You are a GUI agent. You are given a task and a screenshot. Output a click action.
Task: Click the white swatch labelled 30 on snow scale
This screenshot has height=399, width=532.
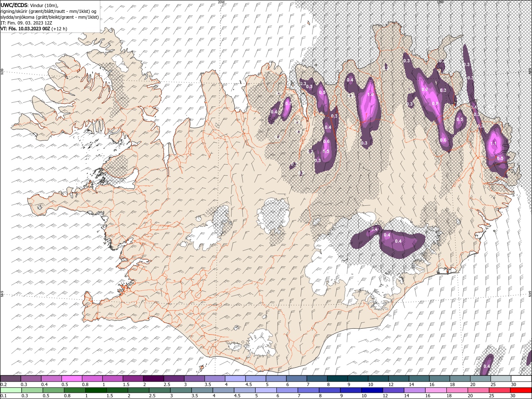tap(521, 379)
